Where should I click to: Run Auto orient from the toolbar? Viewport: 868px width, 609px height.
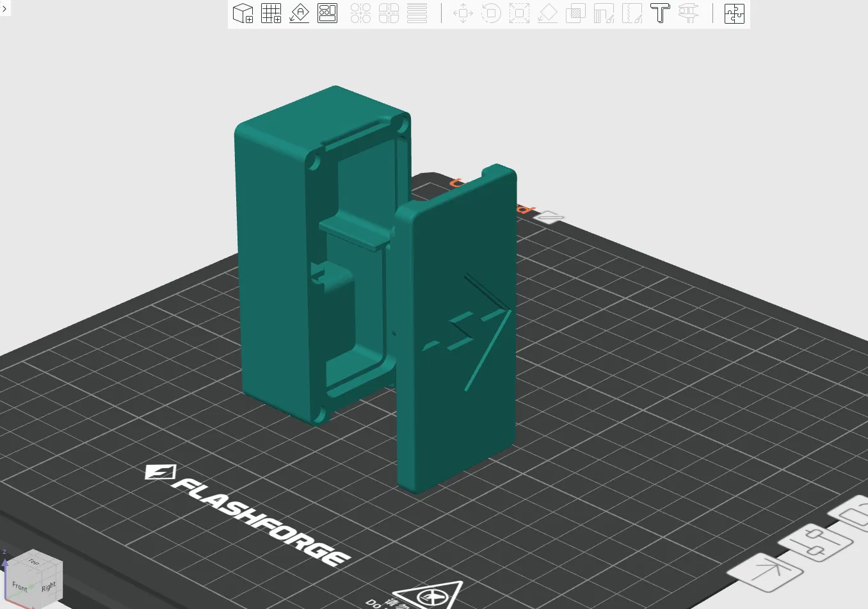(300, 13)
